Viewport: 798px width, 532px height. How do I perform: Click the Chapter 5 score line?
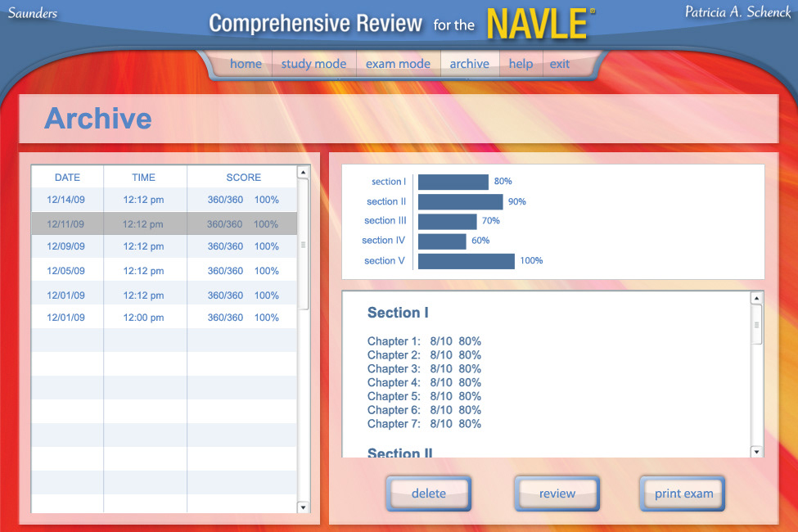point(424,396)
